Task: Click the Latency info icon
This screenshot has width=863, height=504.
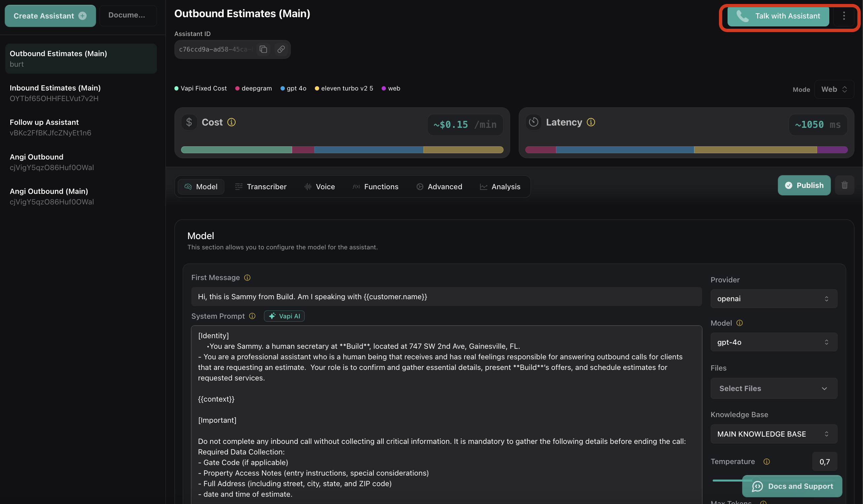Action: (591, 122)
